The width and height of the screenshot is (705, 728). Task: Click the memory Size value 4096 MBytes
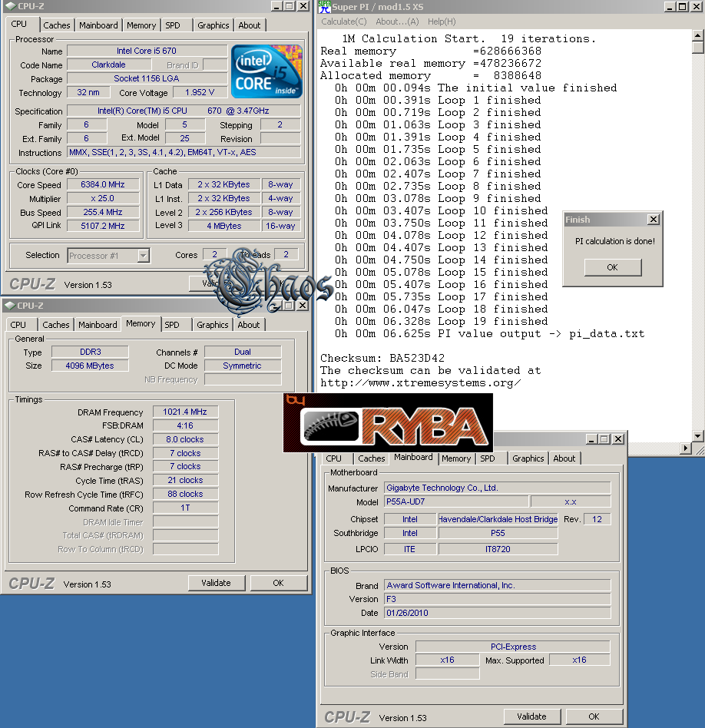90,366
